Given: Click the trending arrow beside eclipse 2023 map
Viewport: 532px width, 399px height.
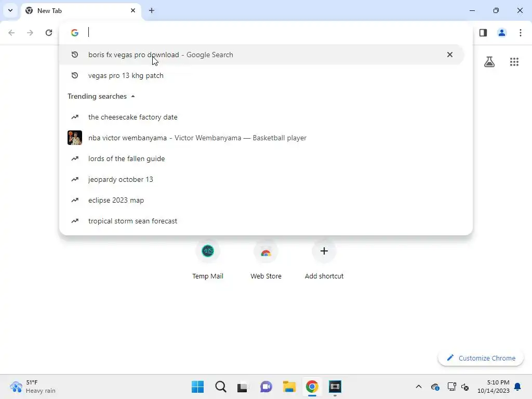Looking at the screenshot, I should (x=75, y=200).
